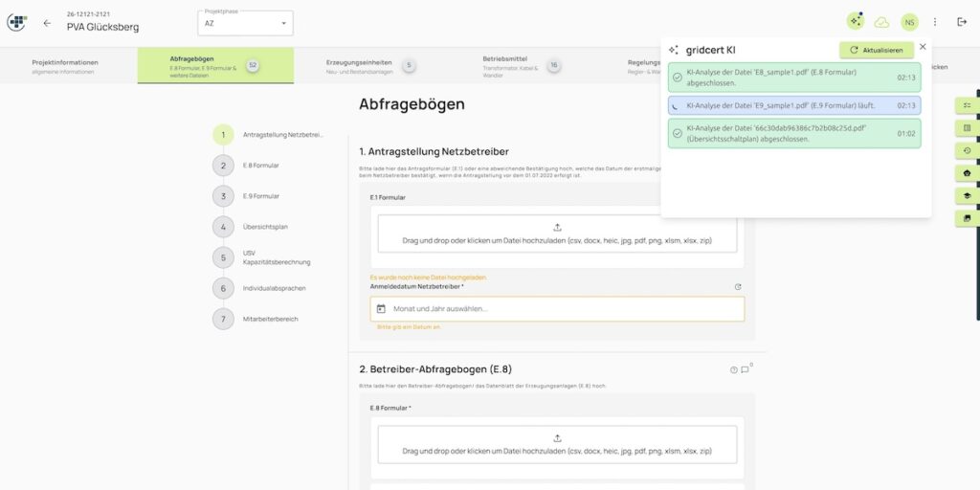Click project title PVA Glücksberg

coord(103,28)
